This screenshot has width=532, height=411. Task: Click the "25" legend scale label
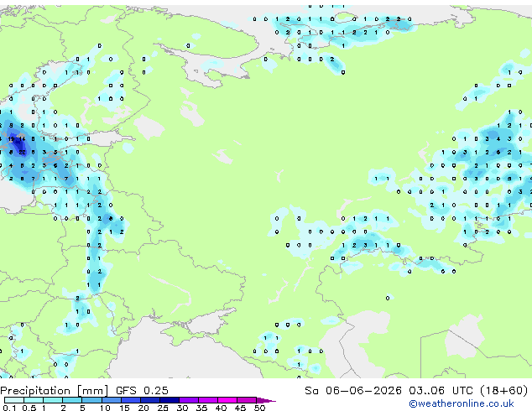[x=163, y=408]
